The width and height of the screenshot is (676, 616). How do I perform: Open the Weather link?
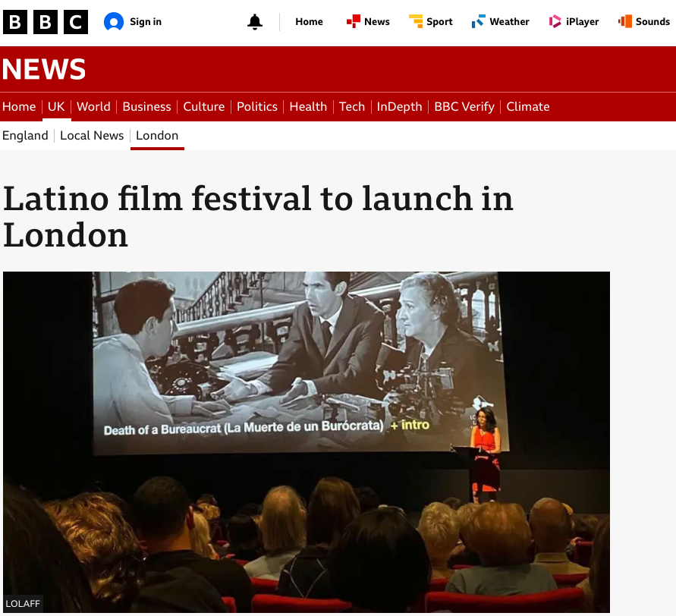[509, 21]
